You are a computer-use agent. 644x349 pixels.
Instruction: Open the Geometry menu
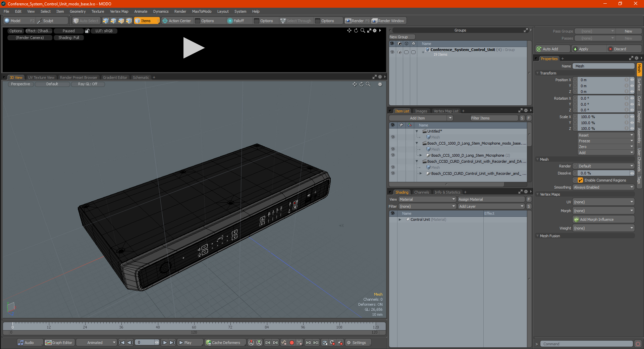point(77,11)
